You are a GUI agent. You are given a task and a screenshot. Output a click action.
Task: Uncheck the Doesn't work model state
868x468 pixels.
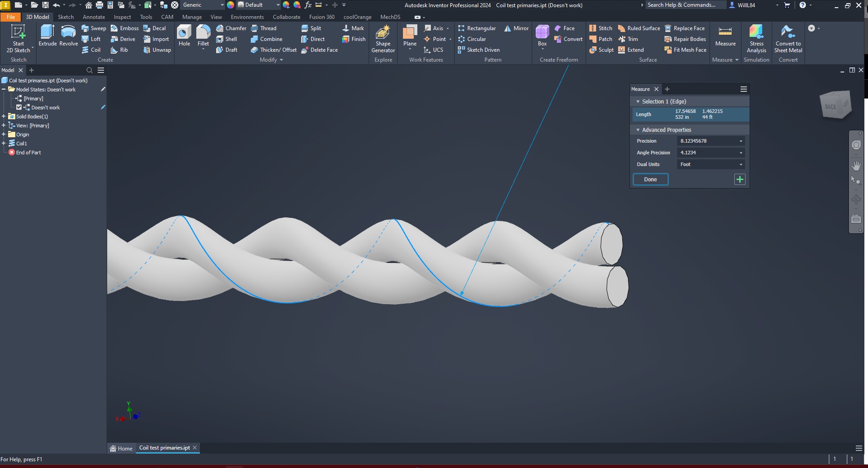19,107
